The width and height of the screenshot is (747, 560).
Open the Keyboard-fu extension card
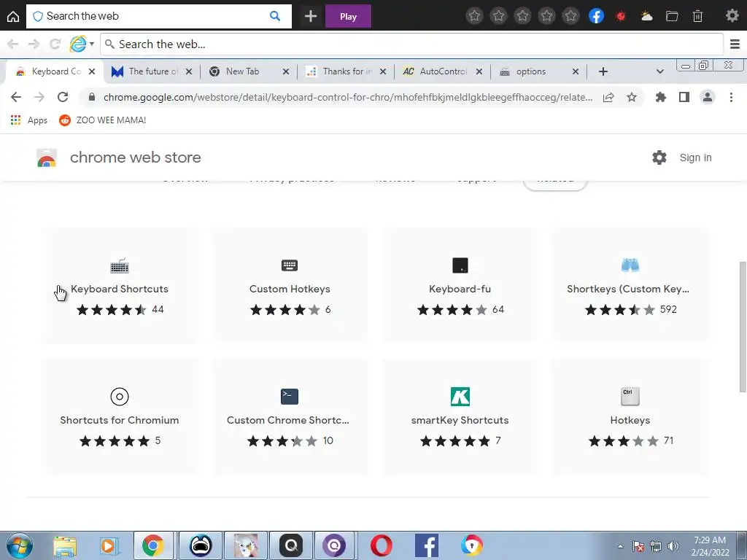460,286
